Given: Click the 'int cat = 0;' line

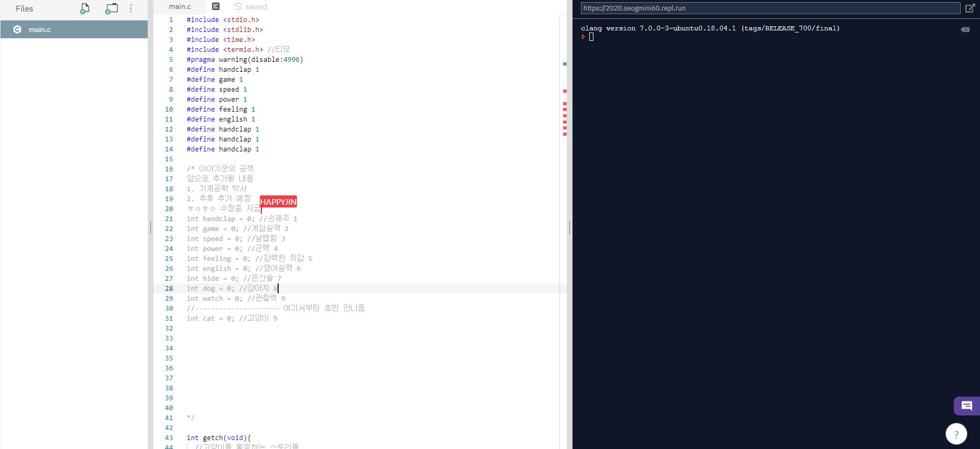Looking at the screenshot, I should pos(232,318).
